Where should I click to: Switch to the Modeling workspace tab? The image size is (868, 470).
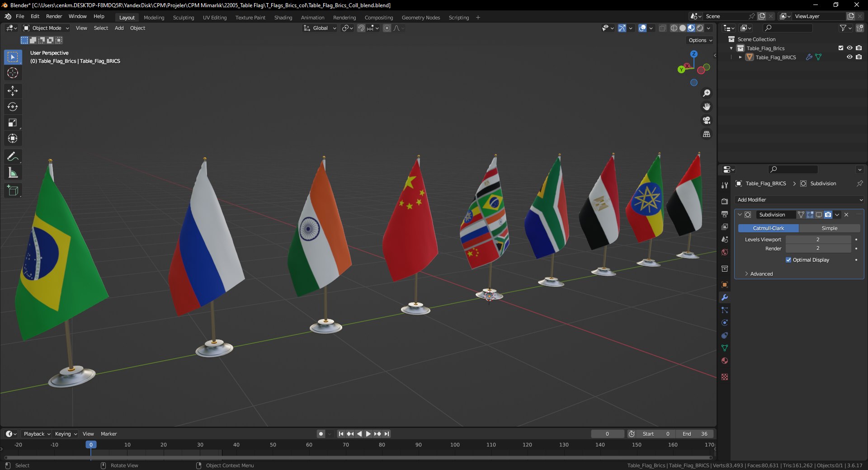(154, 18)
